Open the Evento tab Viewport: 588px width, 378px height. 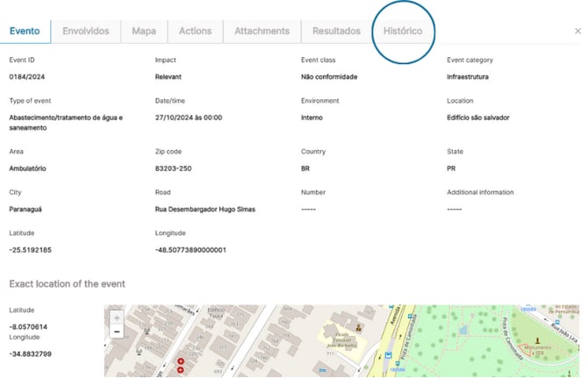[25, 31]
